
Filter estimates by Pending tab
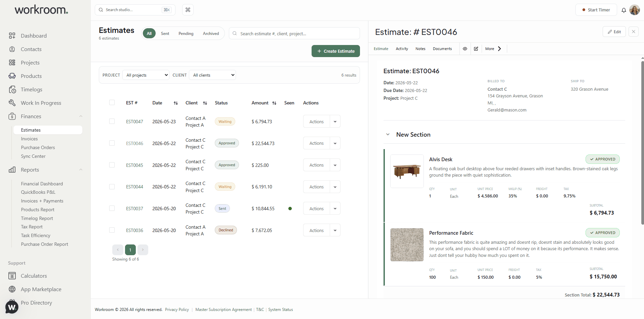186,34
